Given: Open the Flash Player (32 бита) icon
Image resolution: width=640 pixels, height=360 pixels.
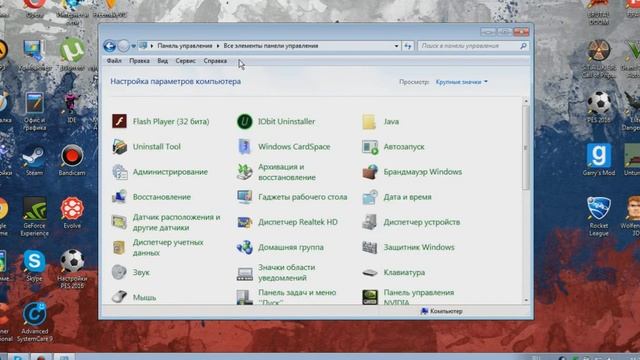Looking at the screenshot, I should pyautogui.click(x=119, y=121).
